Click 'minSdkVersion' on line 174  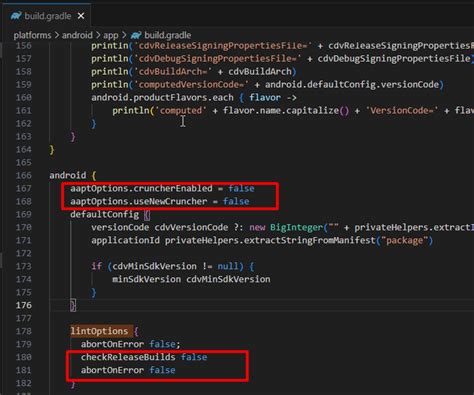146,279
